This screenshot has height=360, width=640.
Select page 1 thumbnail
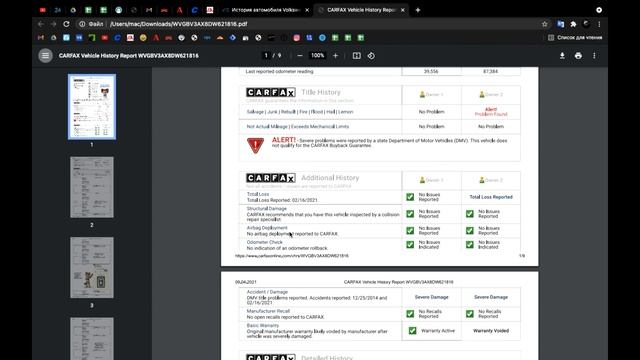tap(92, 107)
